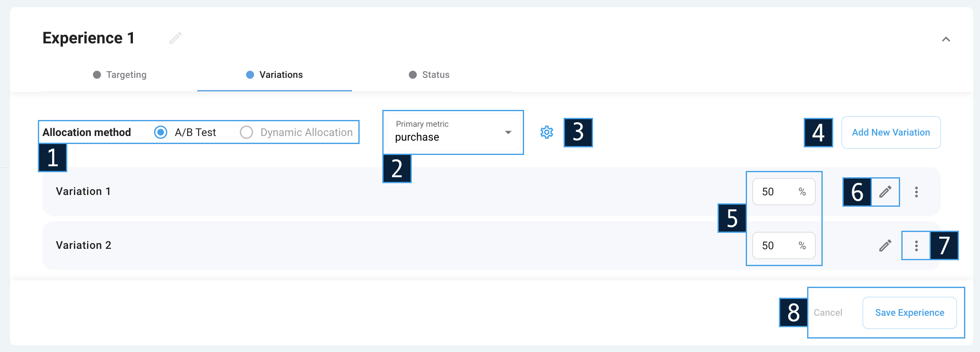The height and width of the screenshot is (352, 980).
Task: Collapse the Experience 1 panel chevron
Action: pyautogui.click(x=946, y=39)
